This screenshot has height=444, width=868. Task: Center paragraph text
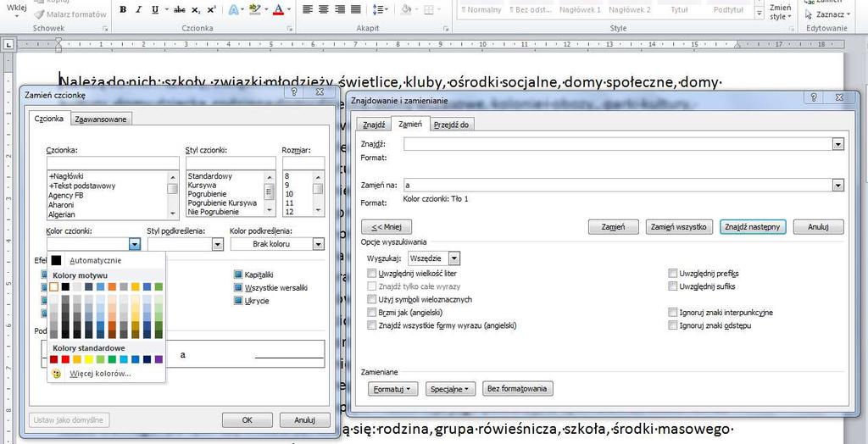click(x=324, y=9)
